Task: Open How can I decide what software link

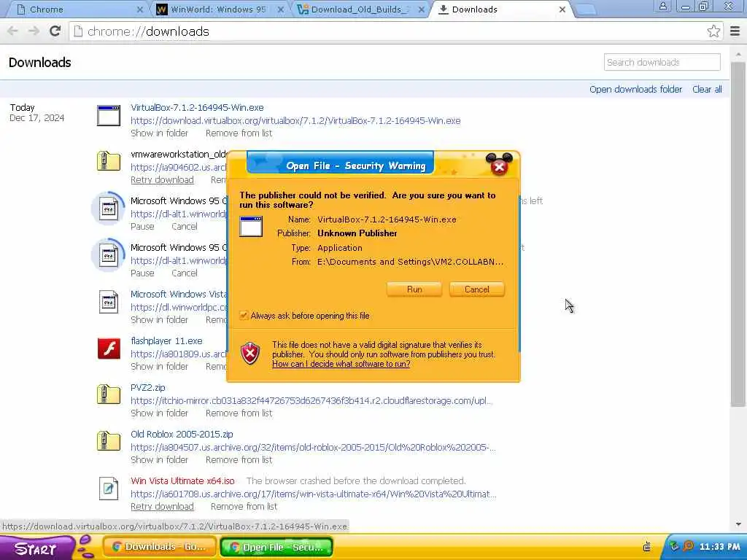Action: [x=341, y=364]
